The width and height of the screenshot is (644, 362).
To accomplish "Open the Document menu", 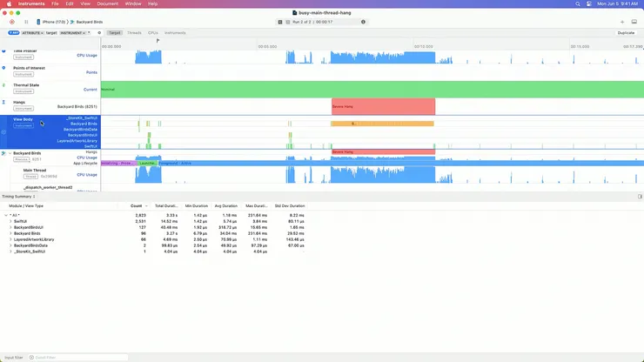I will [x=108, y=3].
